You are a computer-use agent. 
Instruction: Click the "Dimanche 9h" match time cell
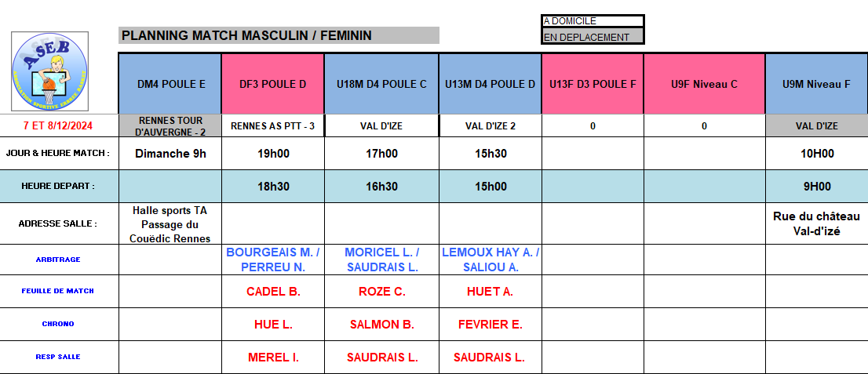point(170,154)
